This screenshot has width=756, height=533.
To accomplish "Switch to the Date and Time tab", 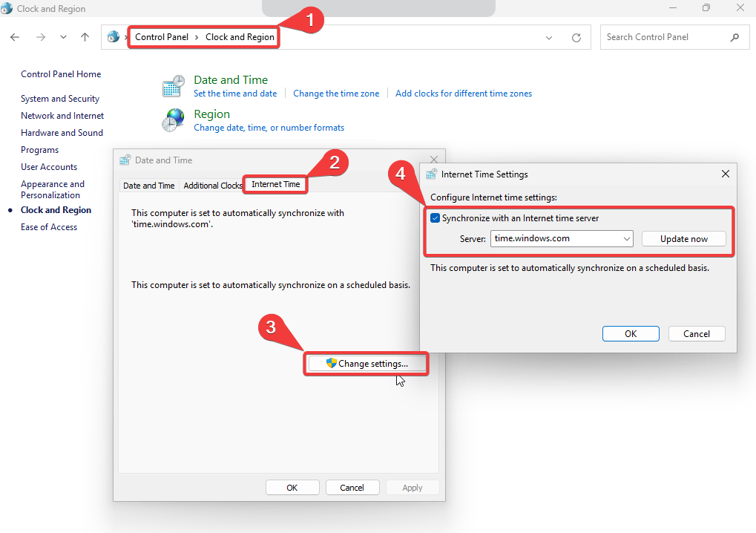I will click(x=149, y=186).
